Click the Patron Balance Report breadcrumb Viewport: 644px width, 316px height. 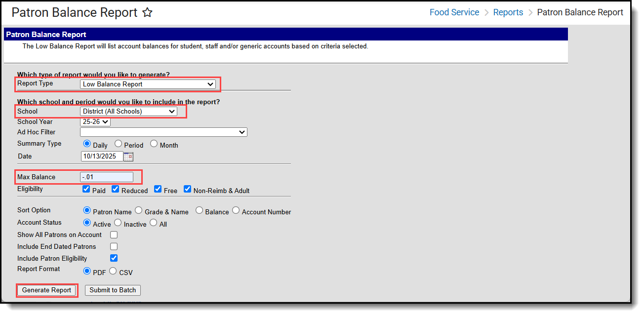point(580,12)
